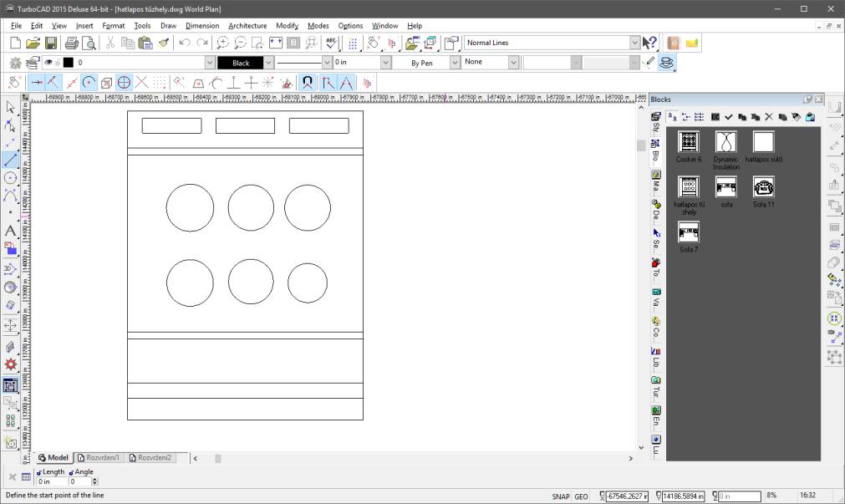Switch to the Rozvržení2 layout tab
The width and height of the screenshot is (845, 504).
point(150,458)
